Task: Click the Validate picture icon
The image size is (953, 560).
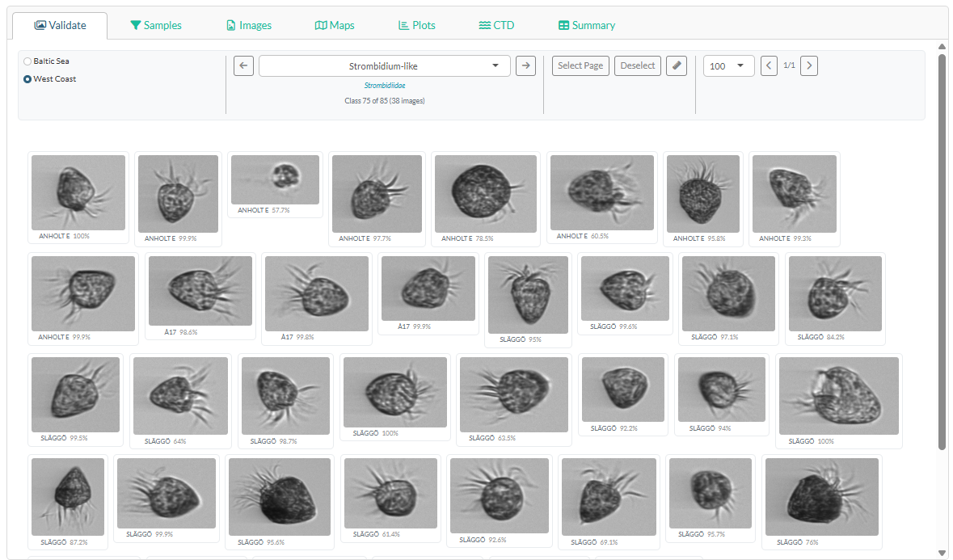Action: [x=39, y=25]
